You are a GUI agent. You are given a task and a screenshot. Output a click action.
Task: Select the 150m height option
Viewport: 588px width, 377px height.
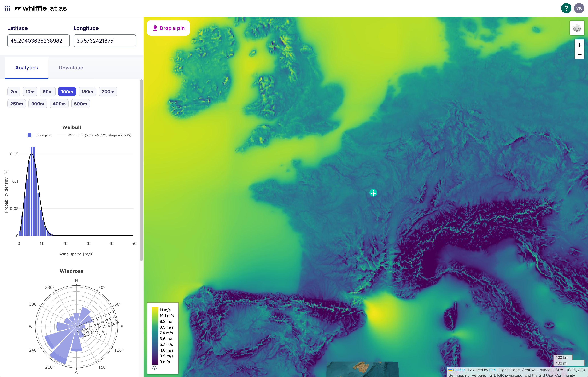87,92
